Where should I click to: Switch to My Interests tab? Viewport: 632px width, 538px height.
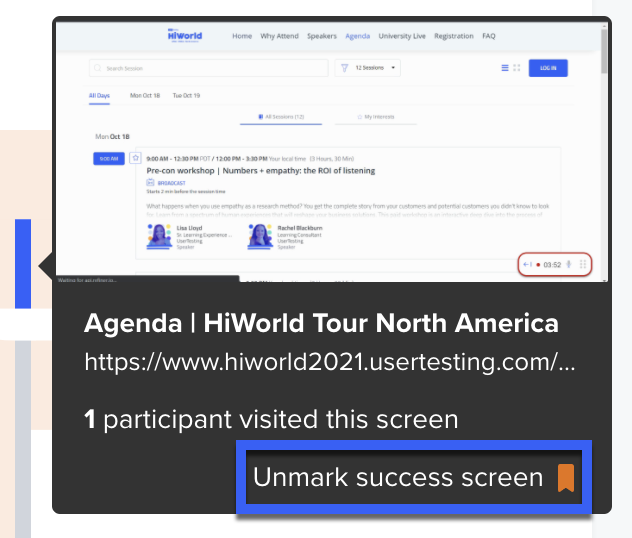(x=376, y=117)
